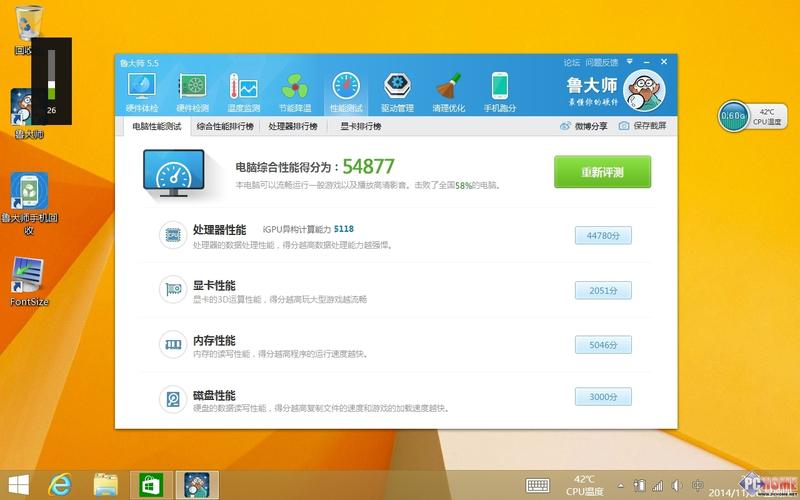Image resolution: width=800 pixels, height=500 pixels.
Task: Switch to the 综合性能排行榜 tab
Action: [x=225, y=126]
